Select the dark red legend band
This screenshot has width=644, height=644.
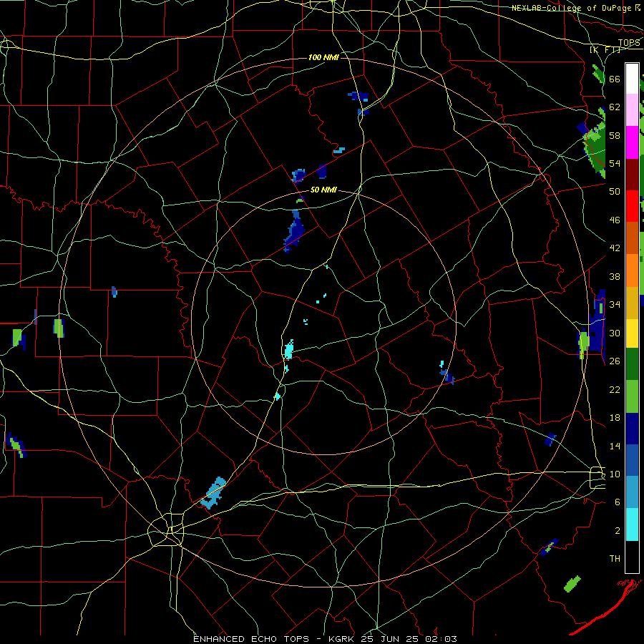pos(632,174)
